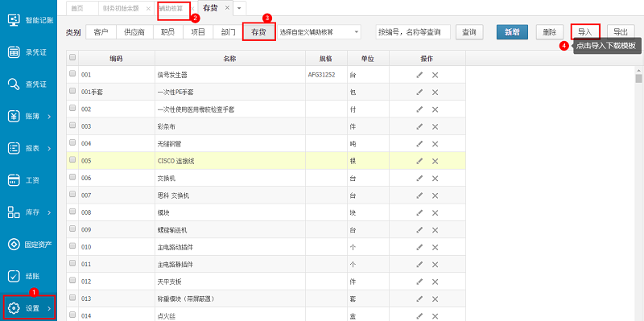Open 智能记账 sidebar icon
Viewport: 644px width, 321px height.
[x=14, y=20]
